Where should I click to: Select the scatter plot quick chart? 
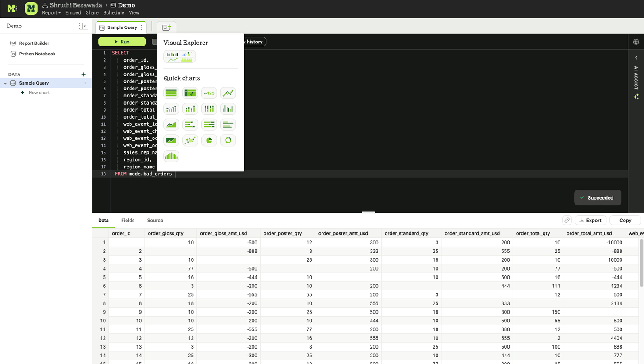190,140
